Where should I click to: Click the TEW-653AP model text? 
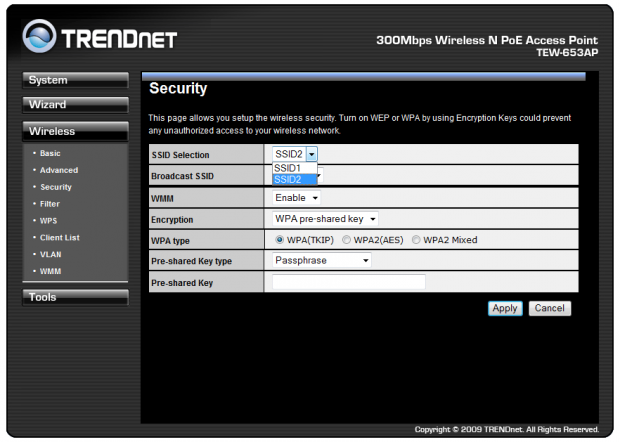[567, 53]
